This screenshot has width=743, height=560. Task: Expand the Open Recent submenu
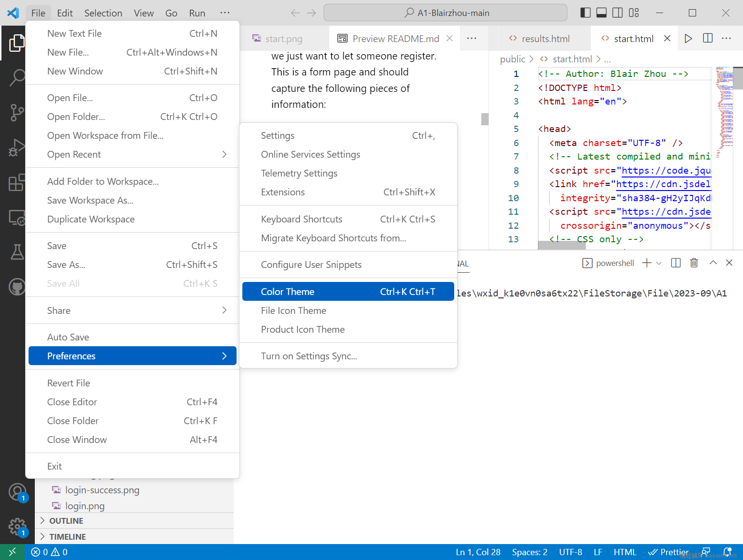pos(132,154)
